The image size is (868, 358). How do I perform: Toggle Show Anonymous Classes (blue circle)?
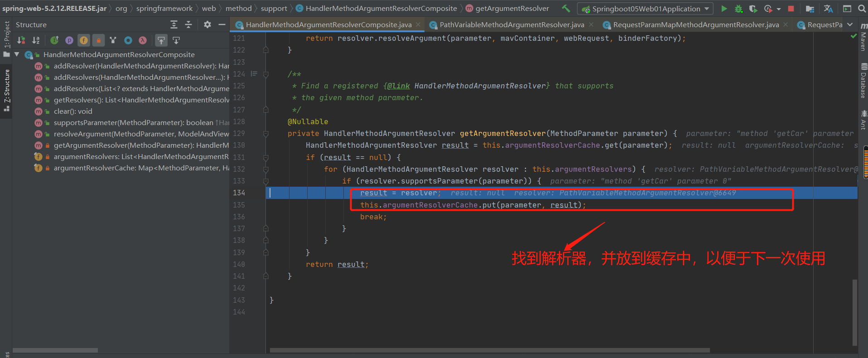pos(128,40)
